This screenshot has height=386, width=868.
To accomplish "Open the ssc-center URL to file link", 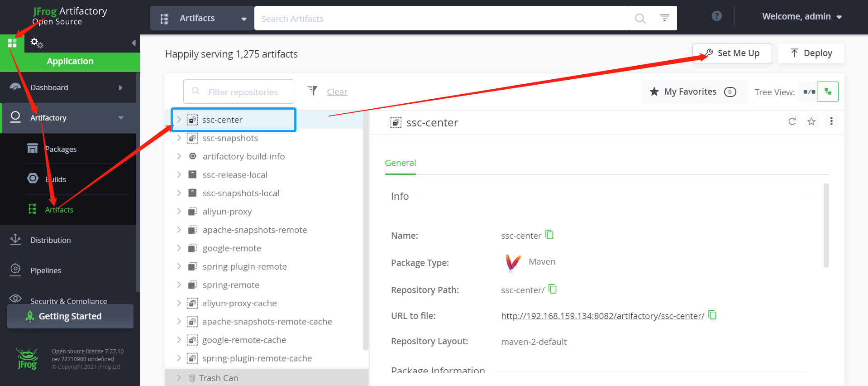I will pos(602,316).
